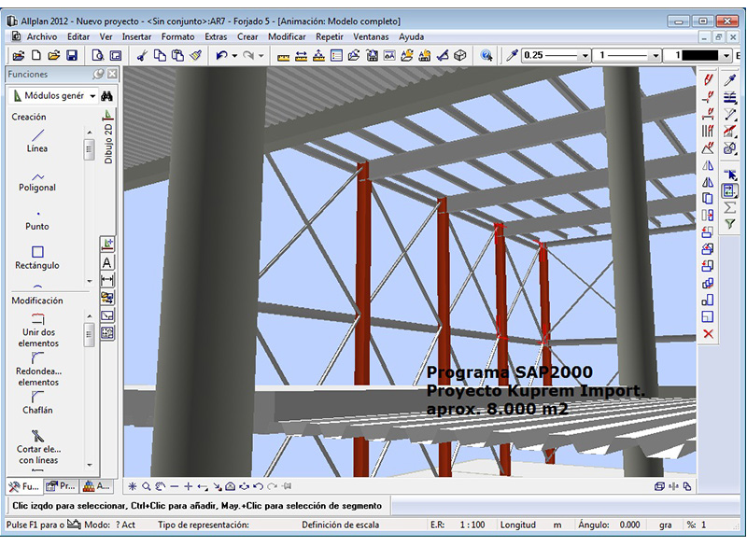The width and height of the screenshot is (747, 560).
Task: Open the Formato menu
Action: [x=177, y=36]
